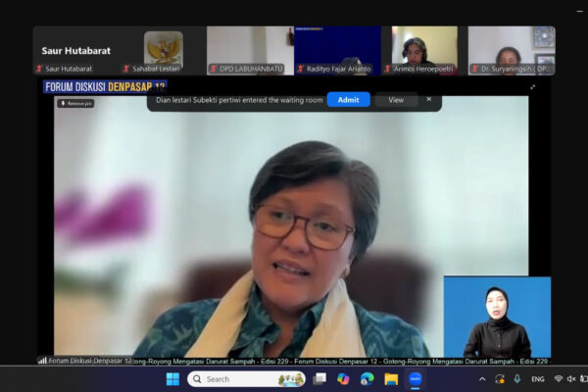Expand the hidden system tray icons
Viewport: 588px width, 392px height.
point(482,379)
